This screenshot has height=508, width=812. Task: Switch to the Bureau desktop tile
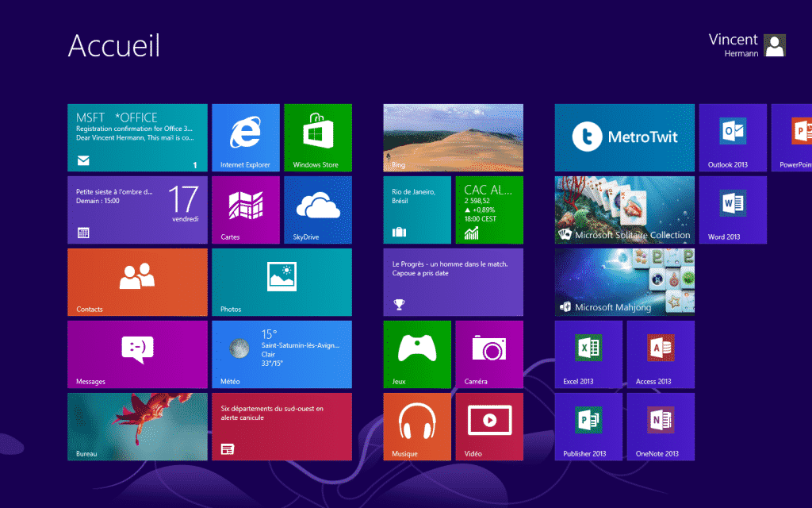click(136, 426)
